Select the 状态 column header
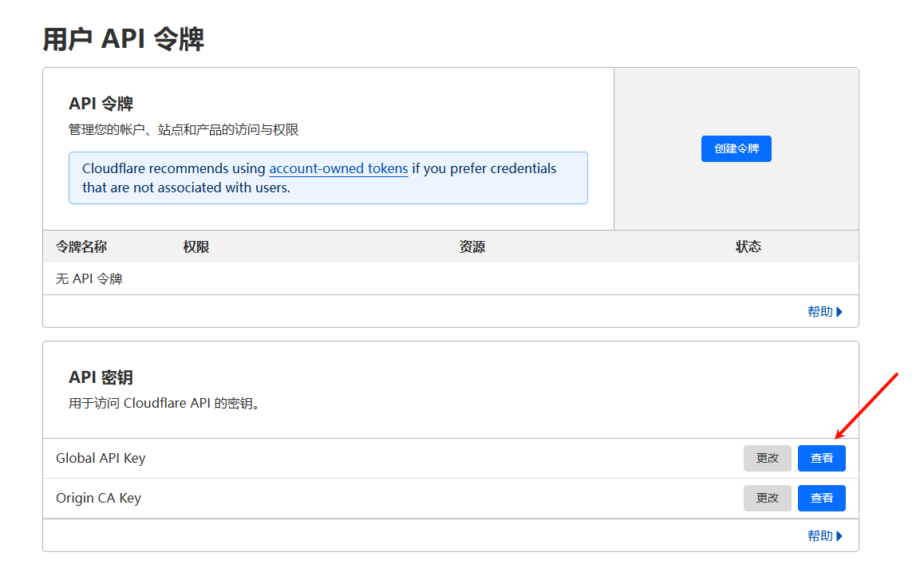924x588 pixels. 748,247
